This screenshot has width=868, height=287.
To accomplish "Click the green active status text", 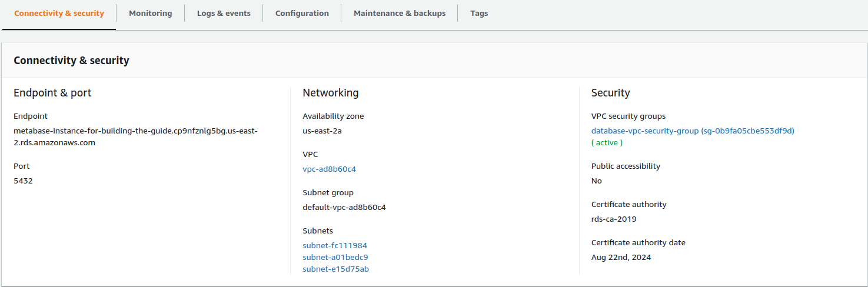I will pos(607,142).
